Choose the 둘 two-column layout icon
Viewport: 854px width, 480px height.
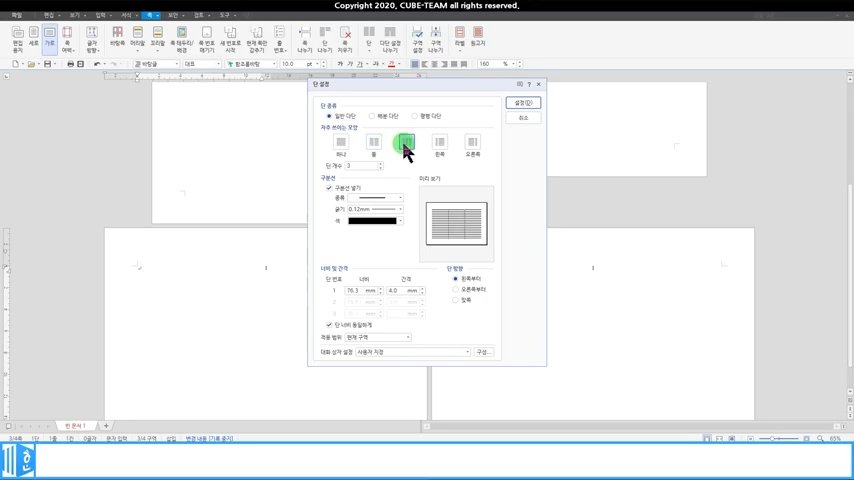[x=373, y=142]
